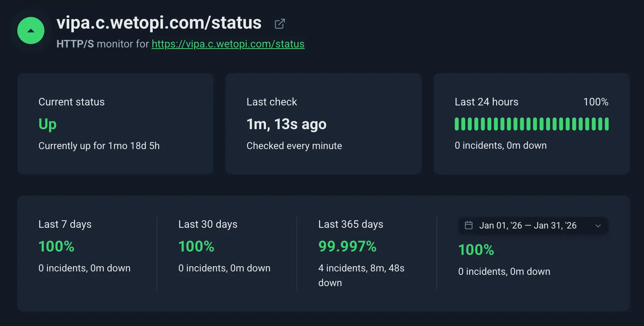Screen dimensions: 644x326
Task: Click the "Checked every minute" text
Action: [x=294, y=146]
